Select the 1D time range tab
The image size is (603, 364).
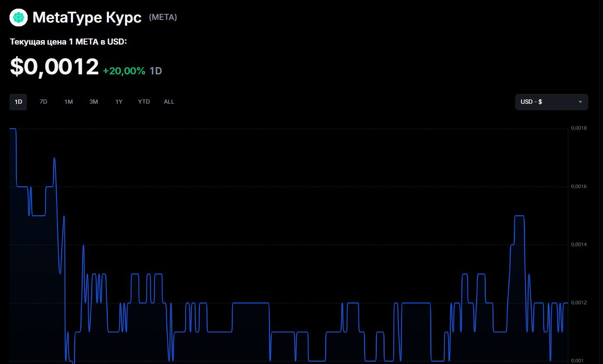(x=18, y=102)
